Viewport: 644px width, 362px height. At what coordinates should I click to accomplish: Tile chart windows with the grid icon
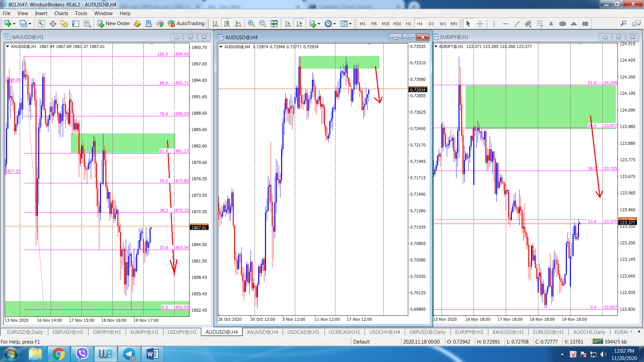[x=274, y=23]
